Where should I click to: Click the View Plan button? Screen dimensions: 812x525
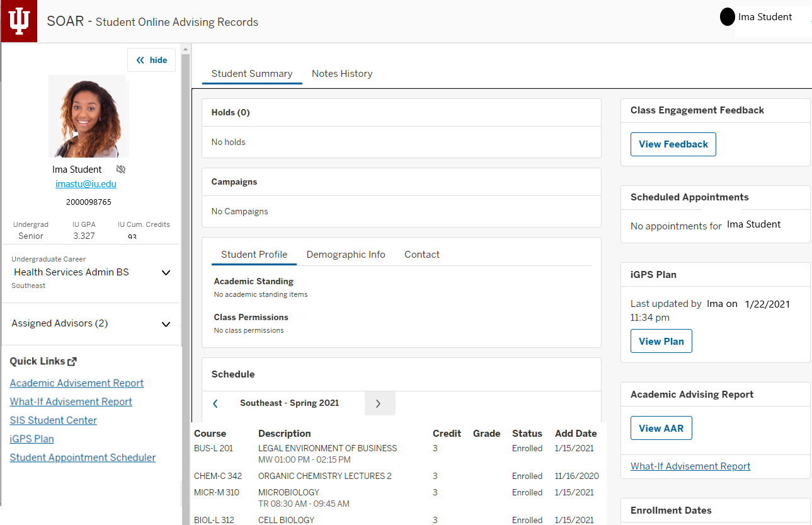[x=661, y=341]
